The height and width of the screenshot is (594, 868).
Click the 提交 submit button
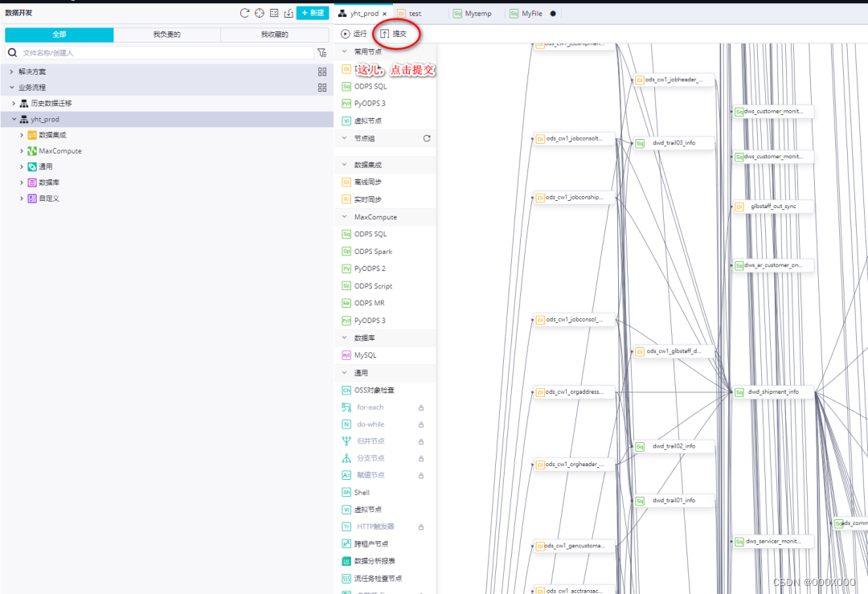coord(394,34)
